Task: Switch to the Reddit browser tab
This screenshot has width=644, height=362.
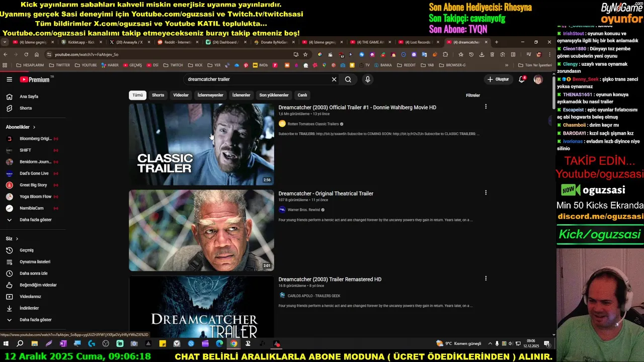Action: [x=178, y=42]
